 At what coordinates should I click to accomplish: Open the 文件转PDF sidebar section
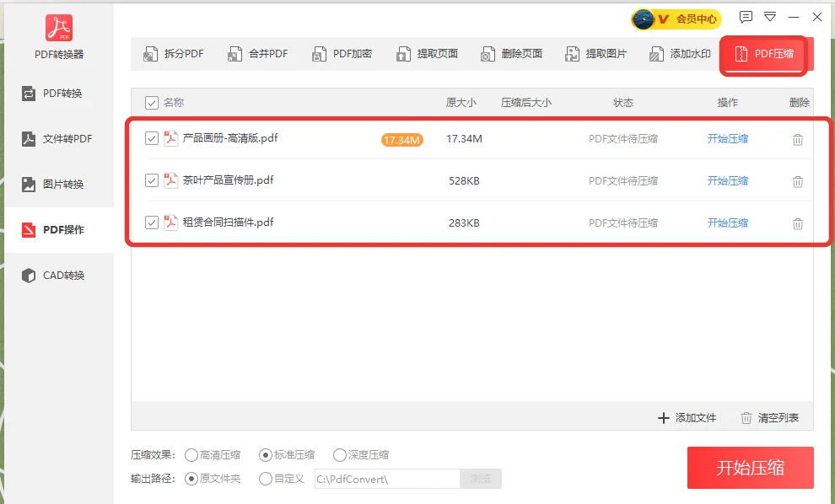57,139
